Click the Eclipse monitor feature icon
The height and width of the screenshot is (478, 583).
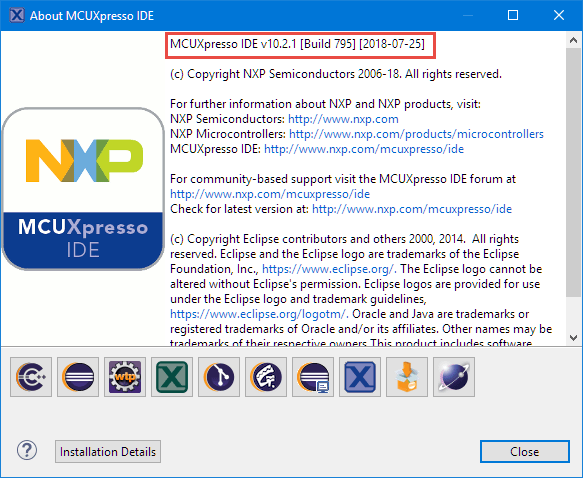(x=313, y=377)
